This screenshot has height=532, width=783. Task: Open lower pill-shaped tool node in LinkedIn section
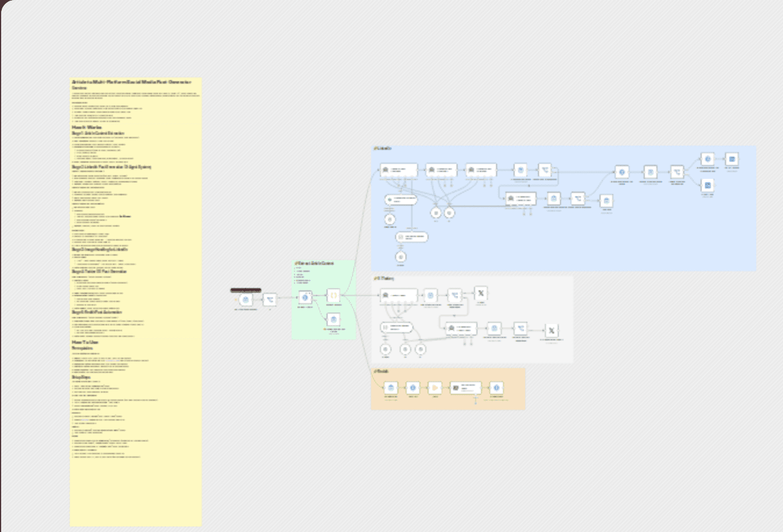point(412,237)
